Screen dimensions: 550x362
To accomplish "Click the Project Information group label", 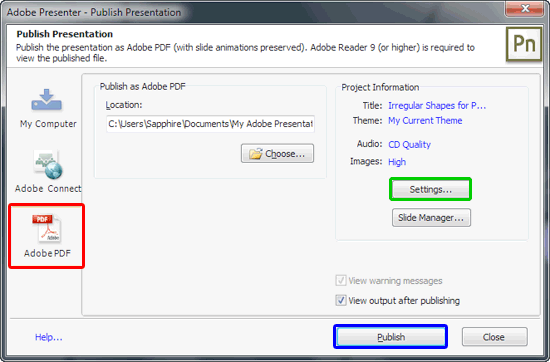I will coord(380,87).
